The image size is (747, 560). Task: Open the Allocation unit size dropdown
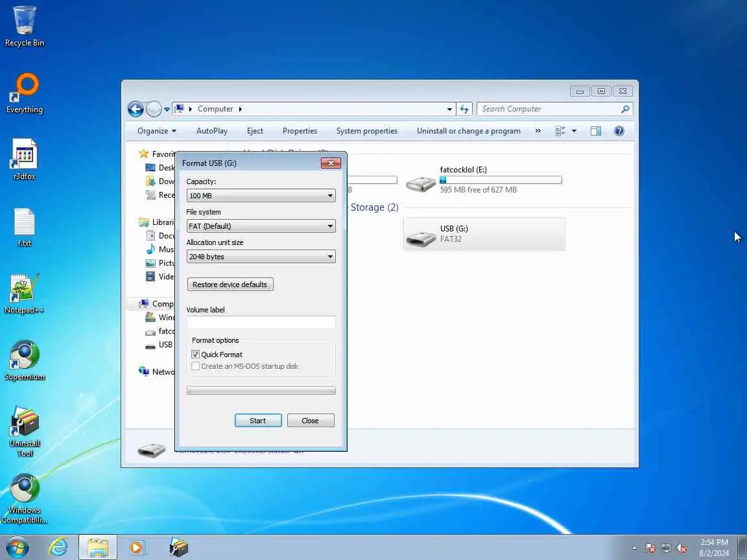pyautogui.click(x=261, y=257)
